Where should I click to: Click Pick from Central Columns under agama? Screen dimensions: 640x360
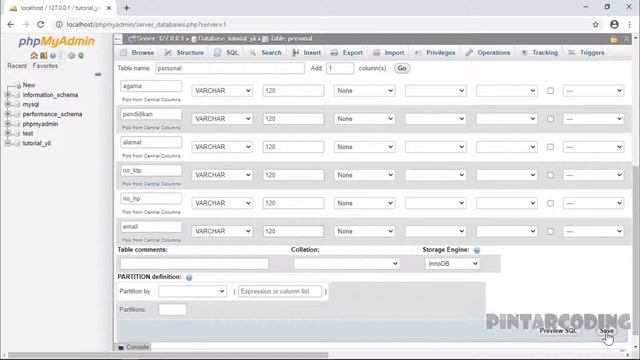151,100
